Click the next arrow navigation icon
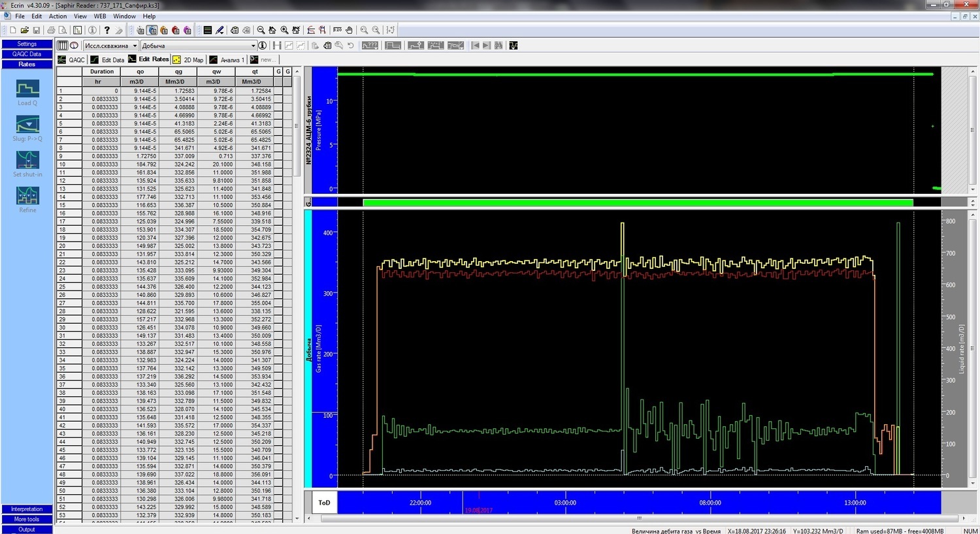Image resolution: width=980 pixels, height=534 pixels. point(487,46)
